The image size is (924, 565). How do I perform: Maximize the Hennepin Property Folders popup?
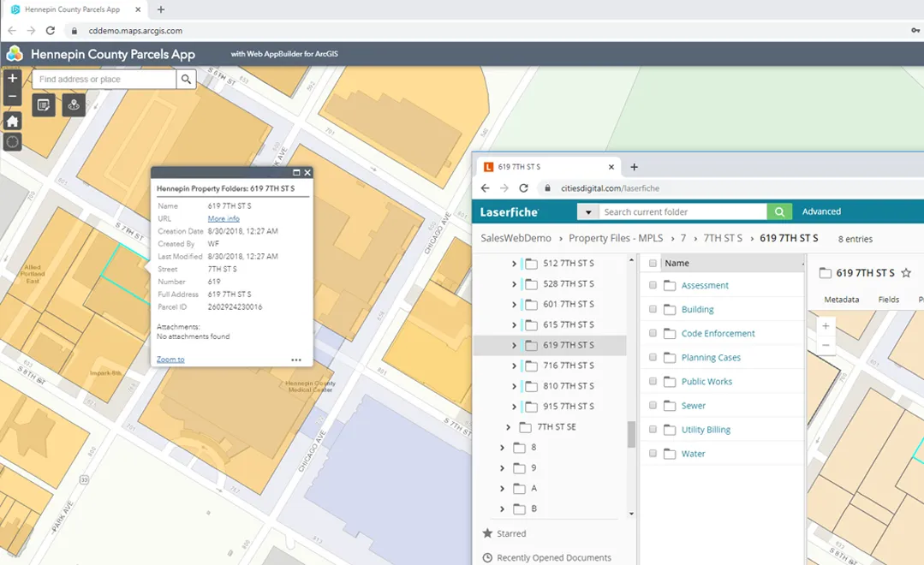point(296,173)
